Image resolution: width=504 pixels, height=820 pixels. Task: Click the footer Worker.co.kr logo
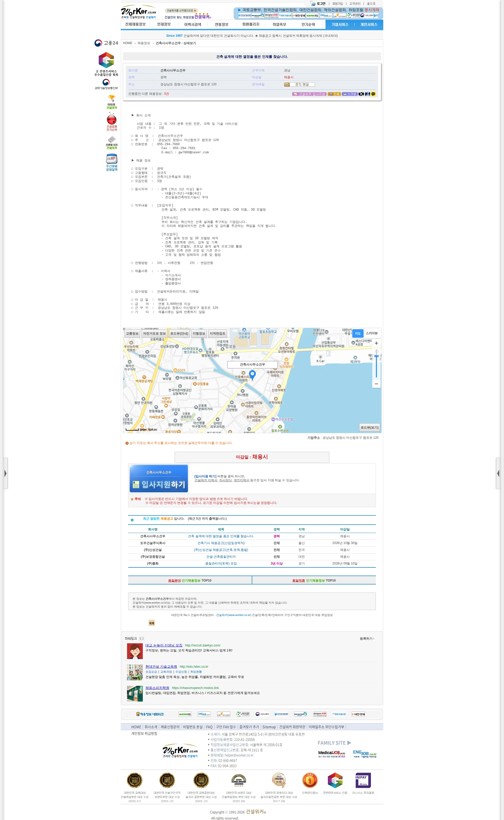pos(180,751)
